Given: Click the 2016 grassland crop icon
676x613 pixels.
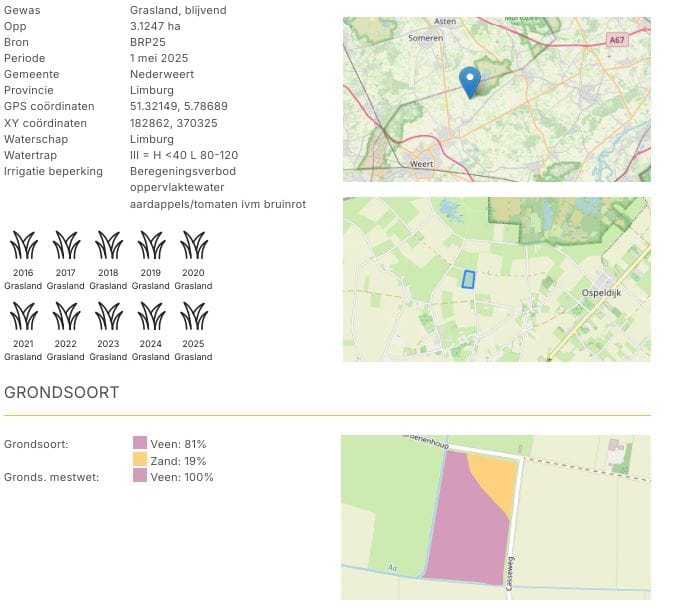Looking at the screenshot, I should pyautogui.click(x=23, y=245).
